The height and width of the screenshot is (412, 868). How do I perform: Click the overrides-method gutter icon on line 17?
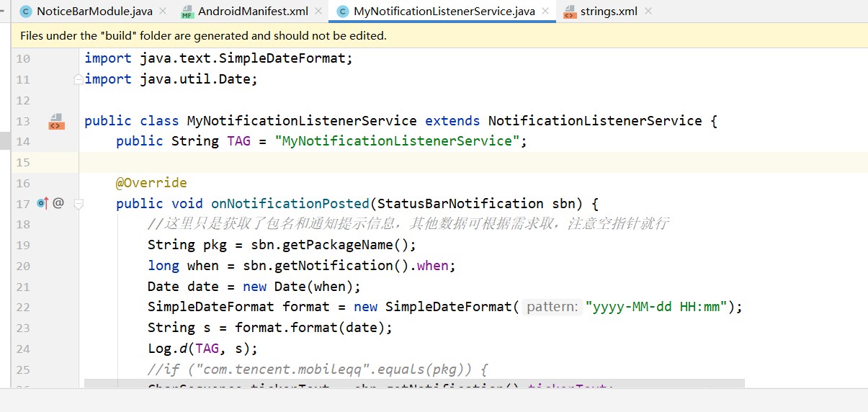coord(42,204)
